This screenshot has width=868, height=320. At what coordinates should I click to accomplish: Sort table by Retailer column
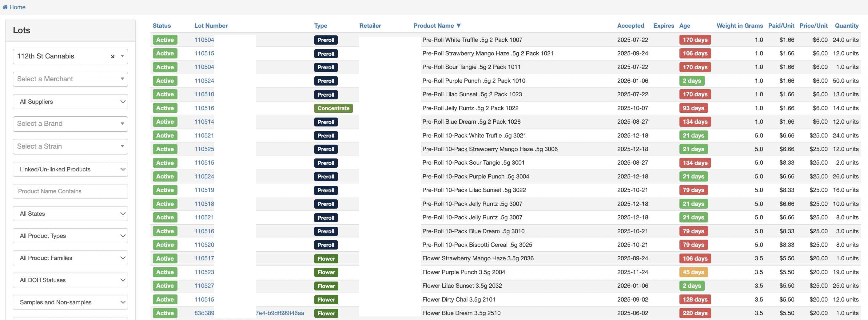[x=370, y=26]
